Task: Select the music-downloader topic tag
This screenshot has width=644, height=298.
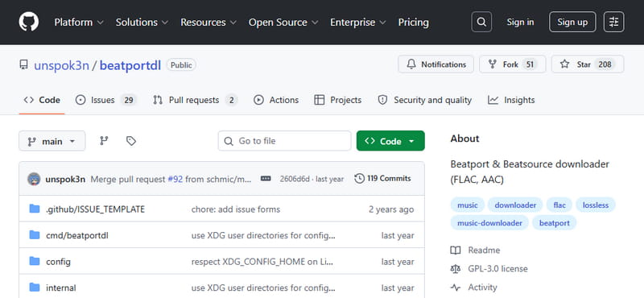Action: coord(489,223)
